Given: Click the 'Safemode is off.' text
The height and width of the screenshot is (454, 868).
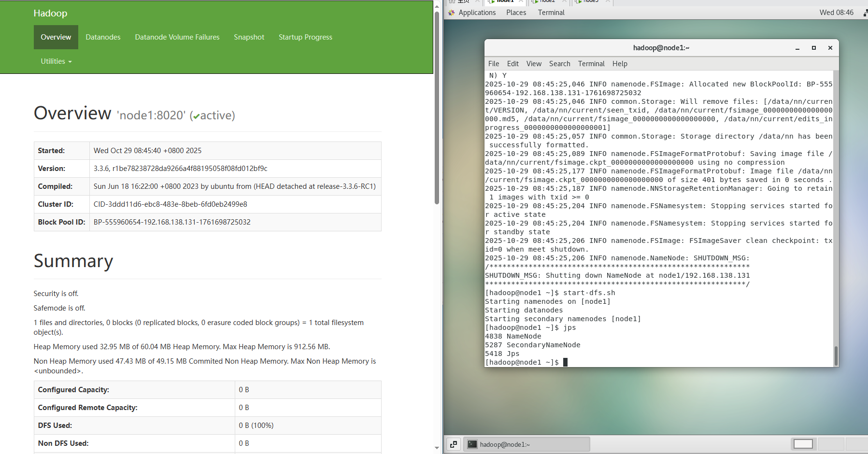Looking at the screenshot, I should click(59, 308).
